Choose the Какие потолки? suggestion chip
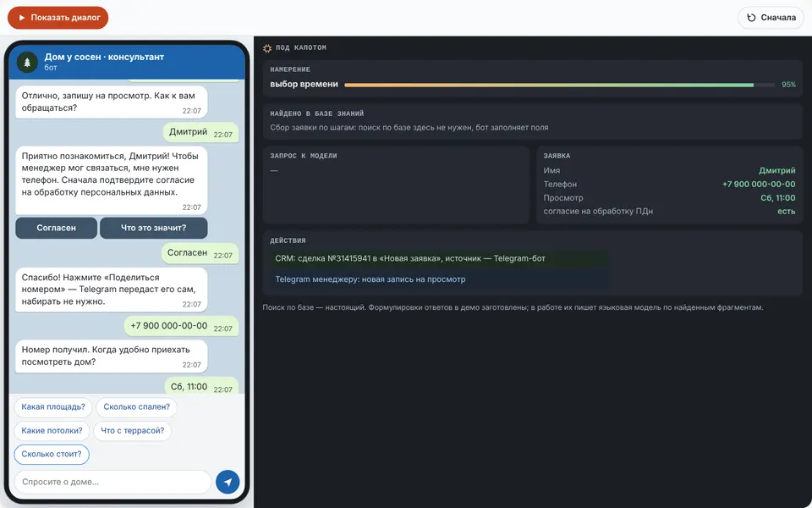 click(x=52, y=431)
